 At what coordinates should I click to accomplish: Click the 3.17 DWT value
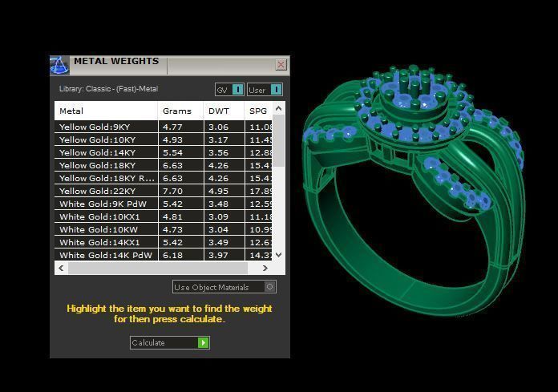click(x=218, y=139)
